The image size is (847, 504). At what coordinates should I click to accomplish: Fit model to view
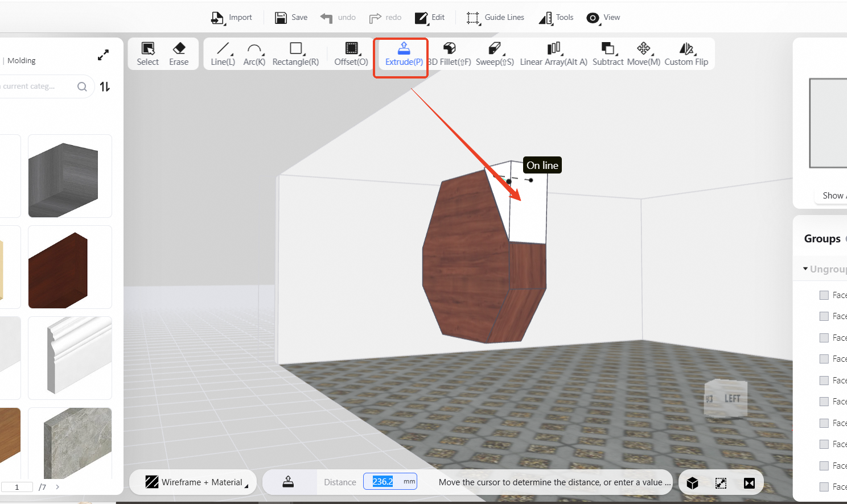tap(721, 483)
